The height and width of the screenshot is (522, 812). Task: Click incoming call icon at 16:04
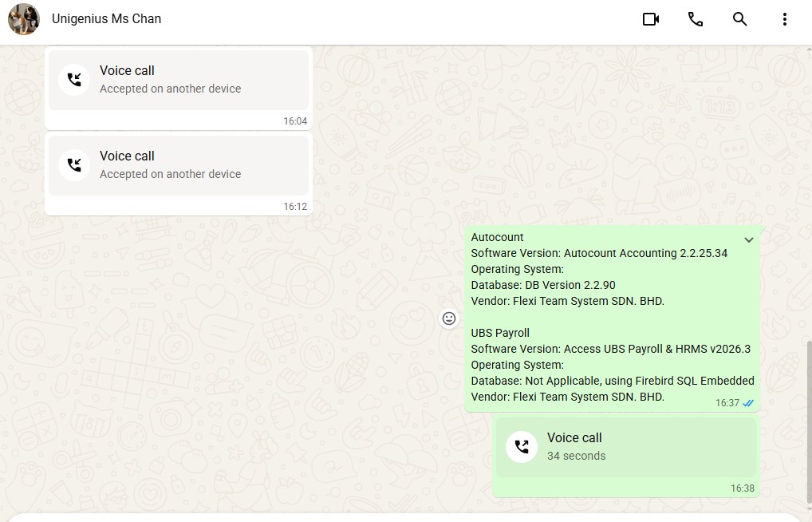tap(74, 79)
